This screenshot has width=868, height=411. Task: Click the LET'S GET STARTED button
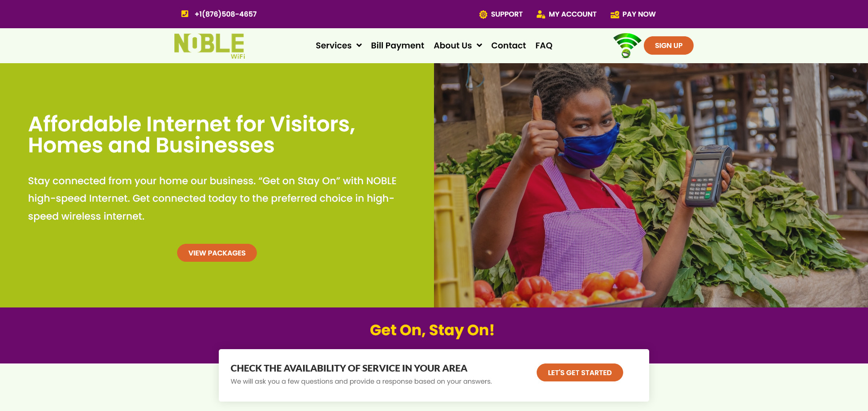click(580, 372)
